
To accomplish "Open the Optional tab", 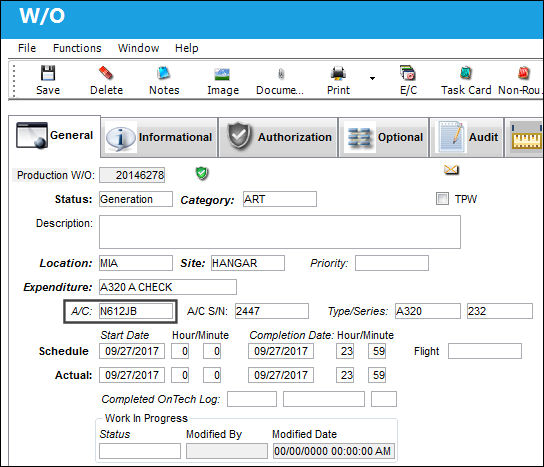I will 384,137.
